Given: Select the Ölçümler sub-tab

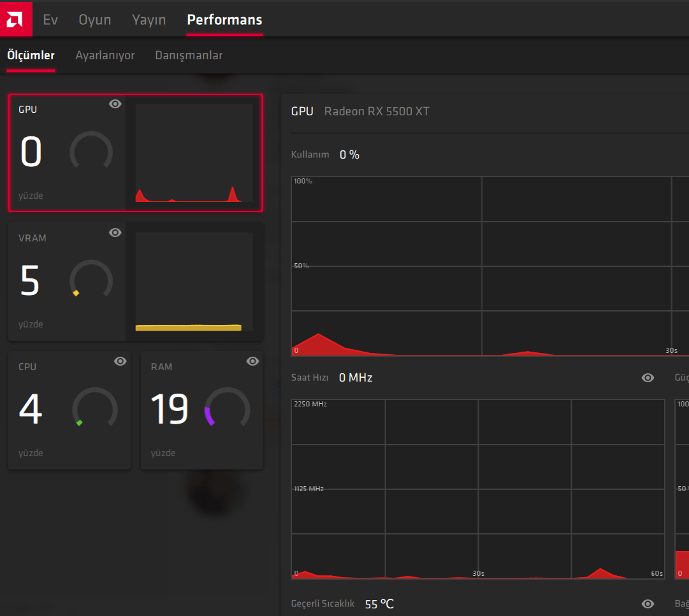Looking at the screenshot, I should [31, 55].
